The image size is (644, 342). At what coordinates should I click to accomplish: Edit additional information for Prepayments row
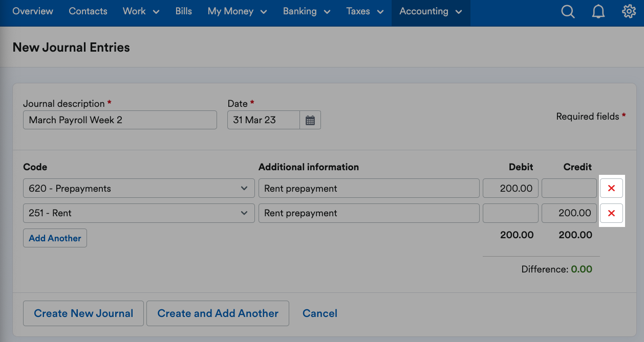(369, 188)
